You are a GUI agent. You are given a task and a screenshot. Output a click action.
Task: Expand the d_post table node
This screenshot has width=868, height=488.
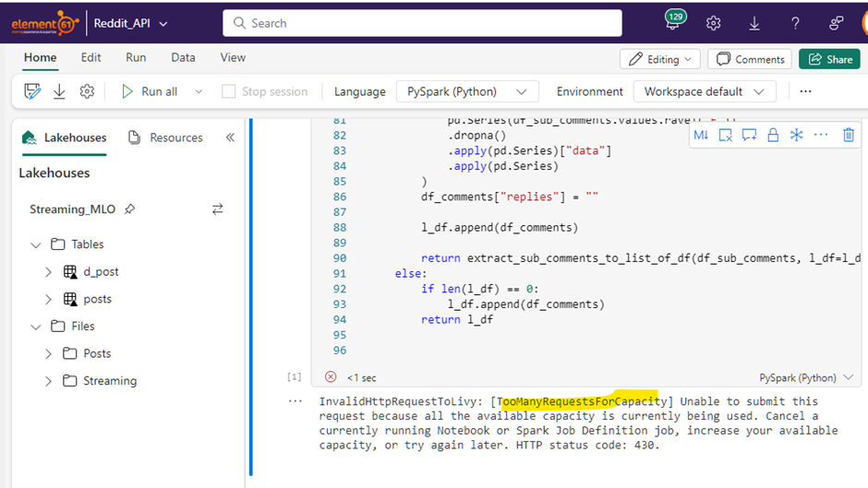(x=49, y=272)
